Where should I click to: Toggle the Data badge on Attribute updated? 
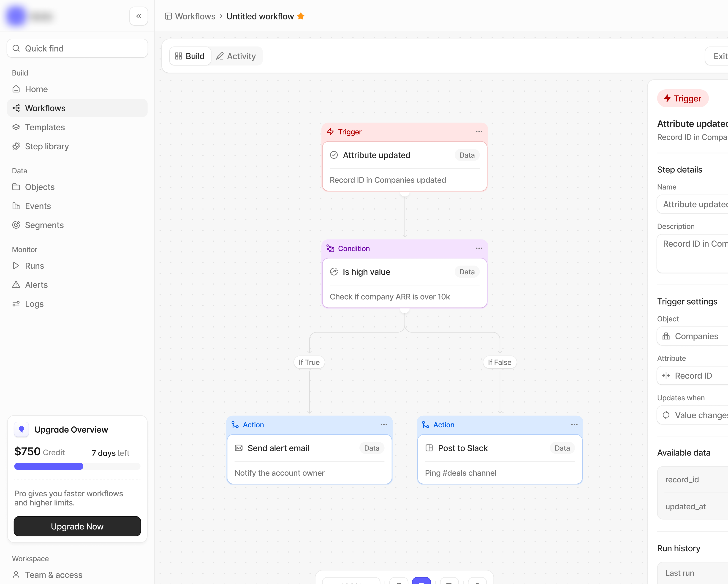pyautogui.click(x=467, y=155)
